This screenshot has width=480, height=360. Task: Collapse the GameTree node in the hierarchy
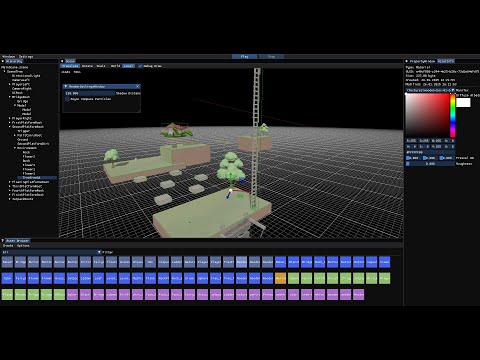[5, 71]
